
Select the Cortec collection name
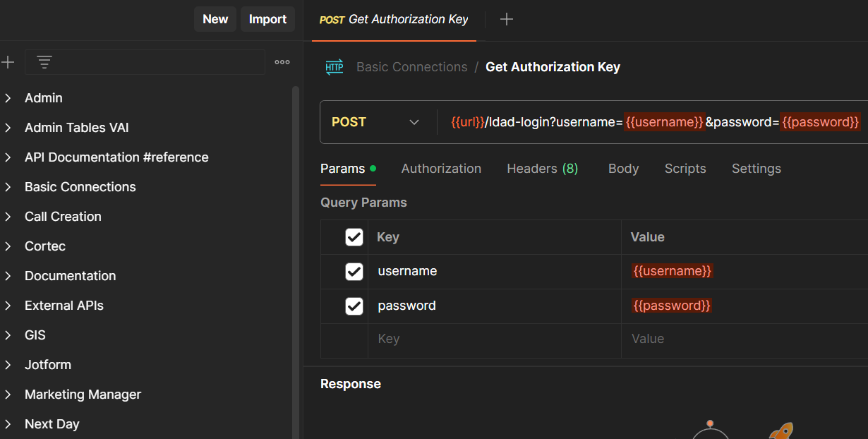point(45,246)
